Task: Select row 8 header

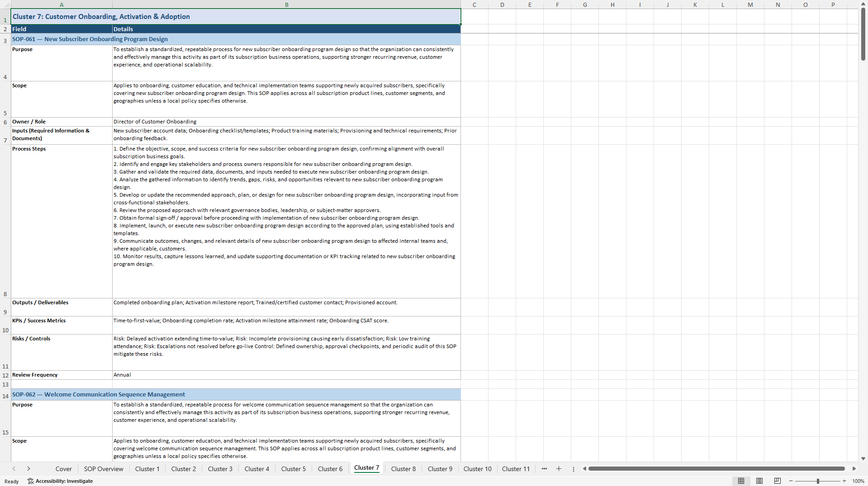Action: (5, 221)
